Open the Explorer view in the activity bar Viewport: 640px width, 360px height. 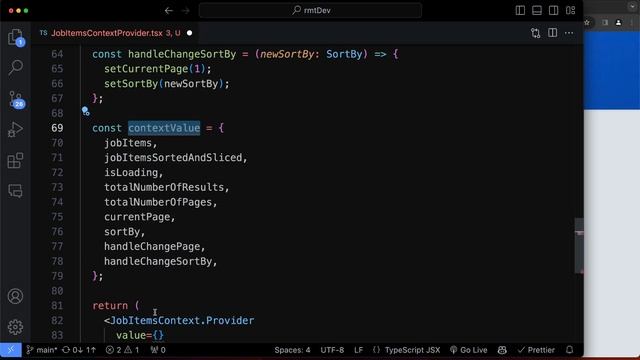(16, 37)
